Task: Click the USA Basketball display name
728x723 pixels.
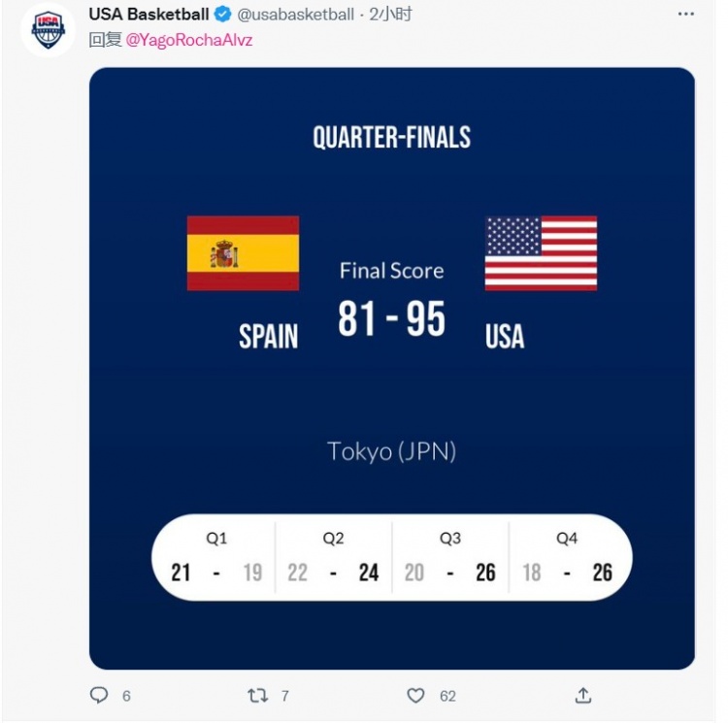Action: [x=149, y=15]
